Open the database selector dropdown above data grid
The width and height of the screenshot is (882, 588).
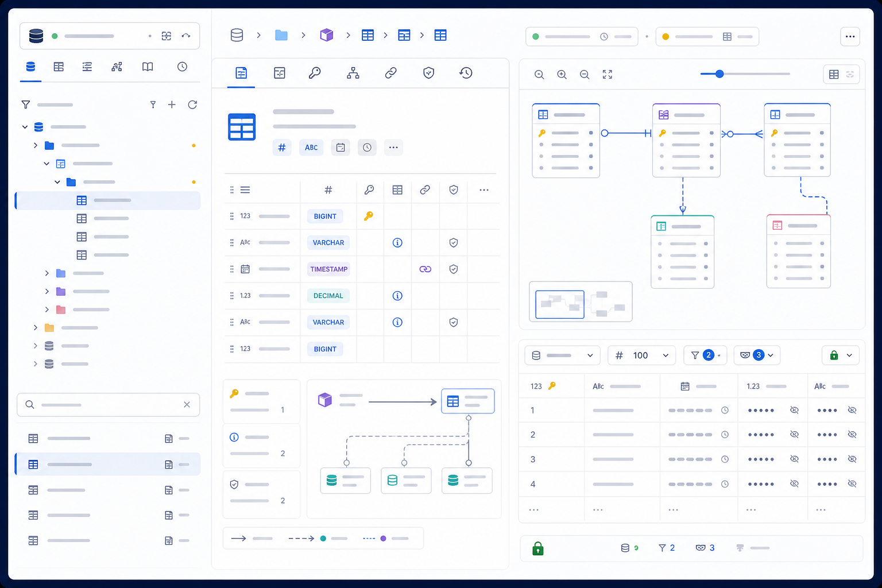(x=562, y=355)
